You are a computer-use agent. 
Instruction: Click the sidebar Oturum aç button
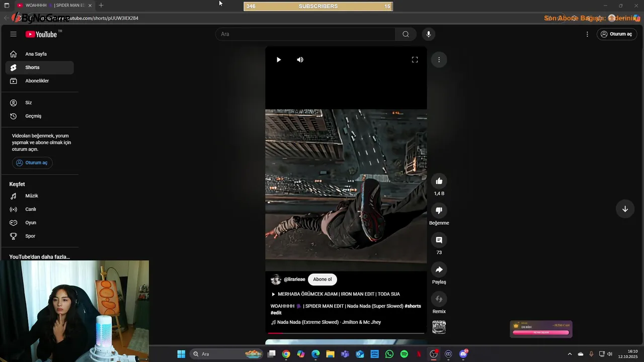click(32, 163)
